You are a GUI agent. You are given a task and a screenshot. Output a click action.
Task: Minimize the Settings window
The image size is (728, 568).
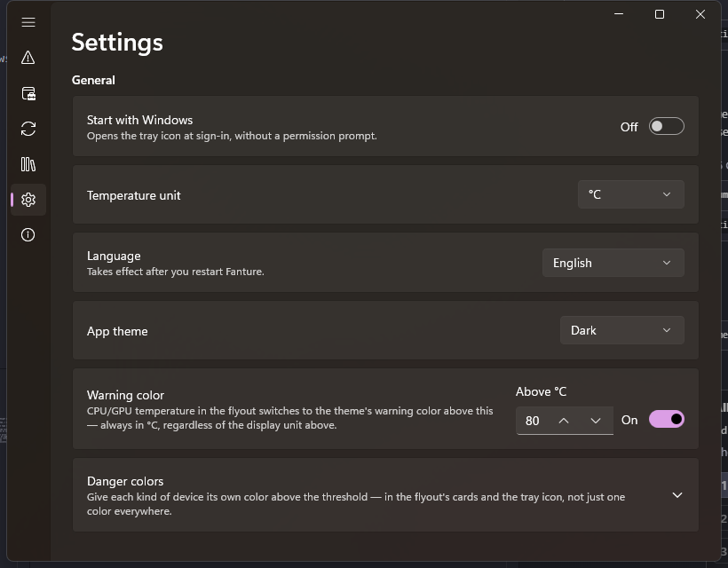pyautogui.click(x=619, y=14)
